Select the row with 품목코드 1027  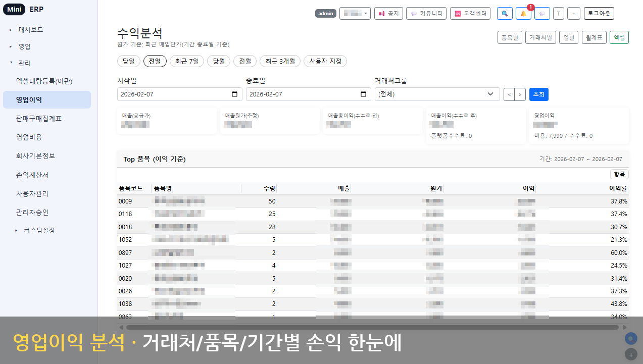373,266
